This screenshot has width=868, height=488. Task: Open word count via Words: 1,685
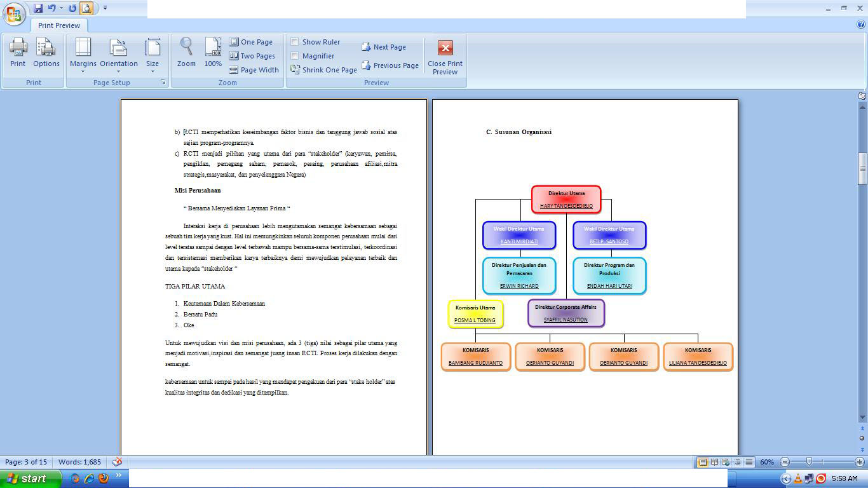tap(79, 462)
